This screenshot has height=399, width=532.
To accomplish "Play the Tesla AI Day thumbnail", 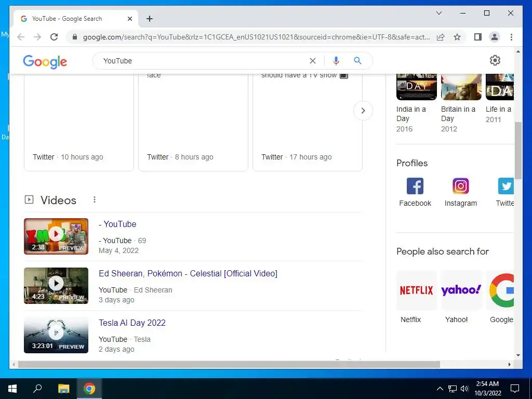I will click(56, 335).
